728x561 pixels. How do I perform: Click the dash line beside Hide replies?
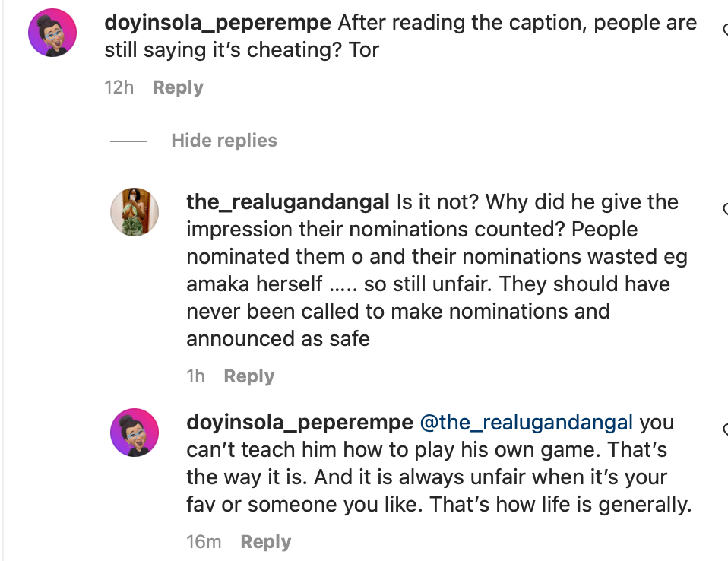pos(128,141)
